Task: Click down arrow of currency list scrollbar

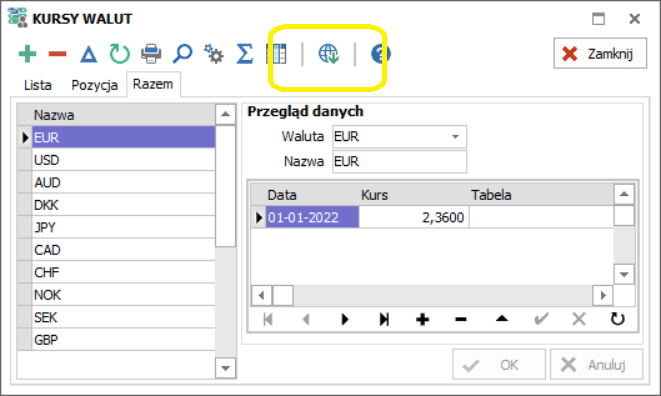Action: [x=226, y=368]
